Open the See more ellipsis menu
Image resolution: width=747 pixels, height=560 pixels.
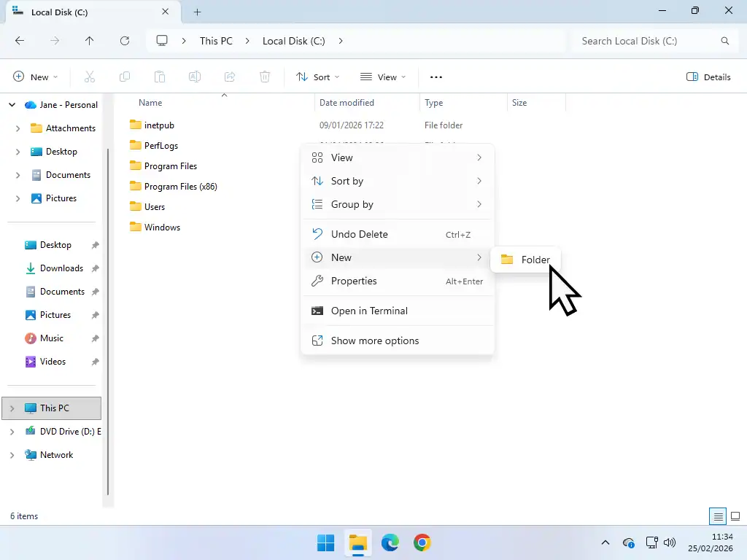[x=436, y=77]
